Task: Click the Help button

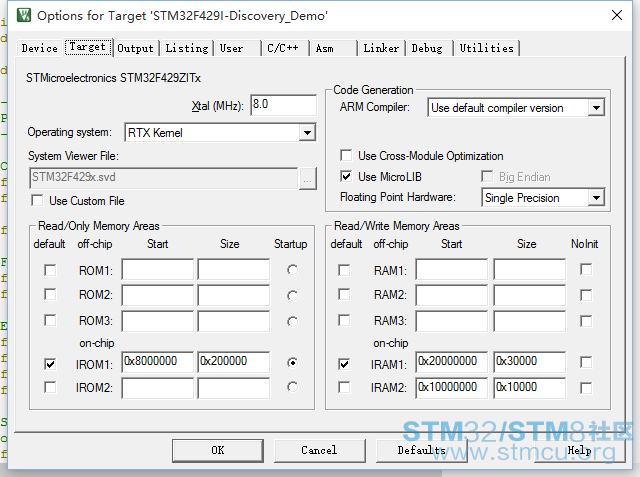Action: point(579,450)
